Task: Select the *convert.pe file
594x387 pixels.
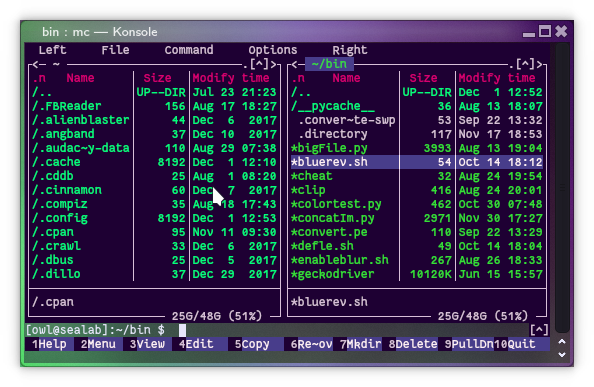Action: (x=417, y=232)
